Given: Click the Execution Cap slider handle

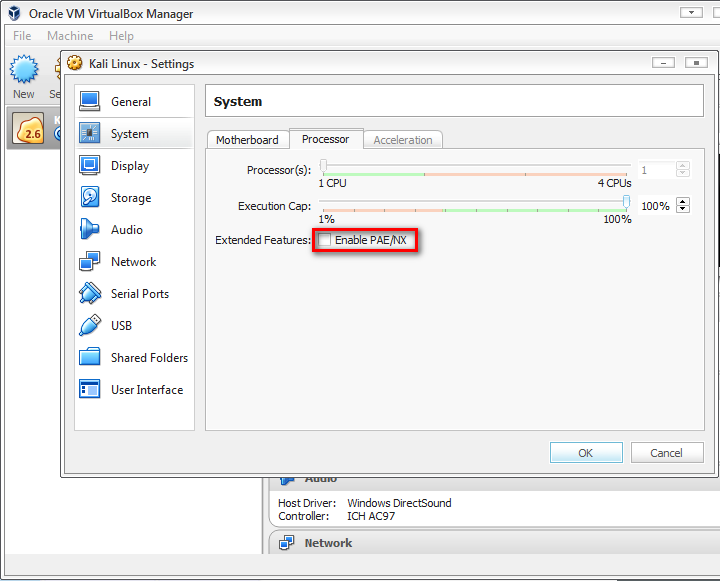Looking at the screenshot, I should point(627,203).
